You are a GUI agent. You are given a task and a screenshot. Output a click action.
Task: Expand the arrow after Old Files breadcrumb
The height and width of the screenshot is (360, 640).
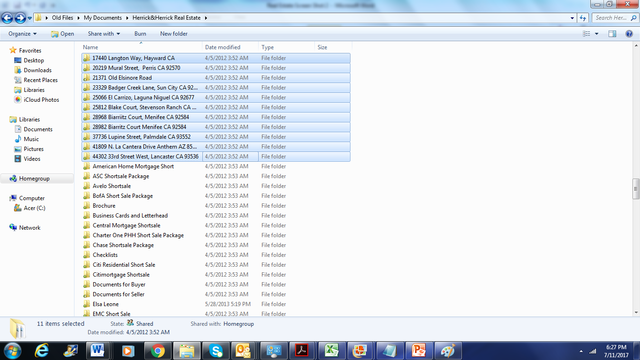point(78,18)
